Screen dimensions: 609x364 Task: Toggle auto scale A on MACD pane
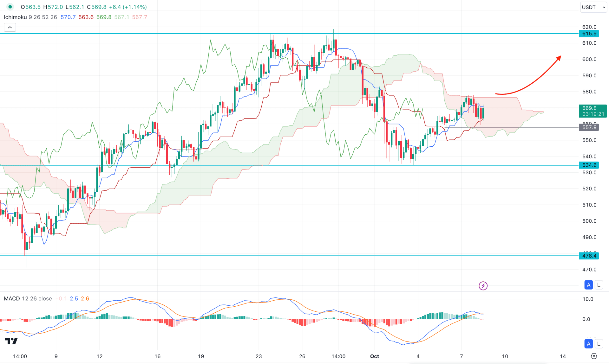(588, 344)
